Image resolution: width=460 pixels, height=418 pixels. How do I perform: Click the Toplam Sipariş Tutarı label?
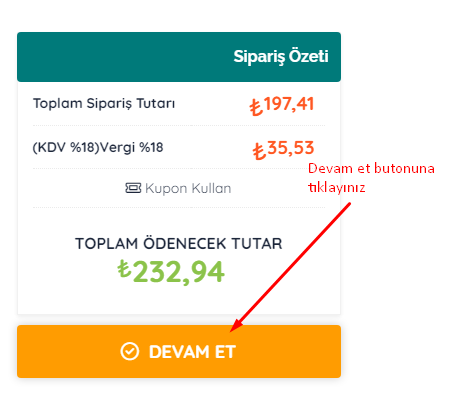coord(104,103)
